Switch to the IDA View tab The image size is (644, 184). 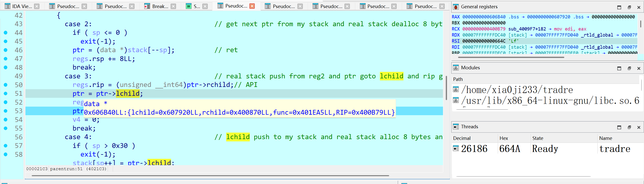[x=22, y=6]
